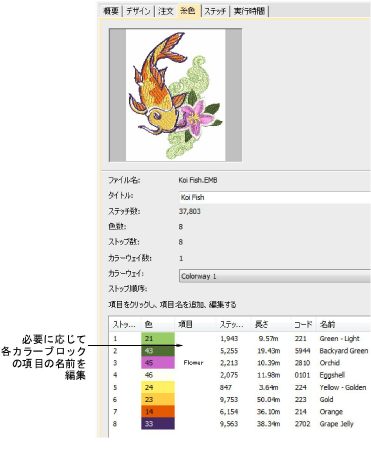
Task: Select the purple color swatch 33
Action: pyautogui.click(x=158, y=424)
